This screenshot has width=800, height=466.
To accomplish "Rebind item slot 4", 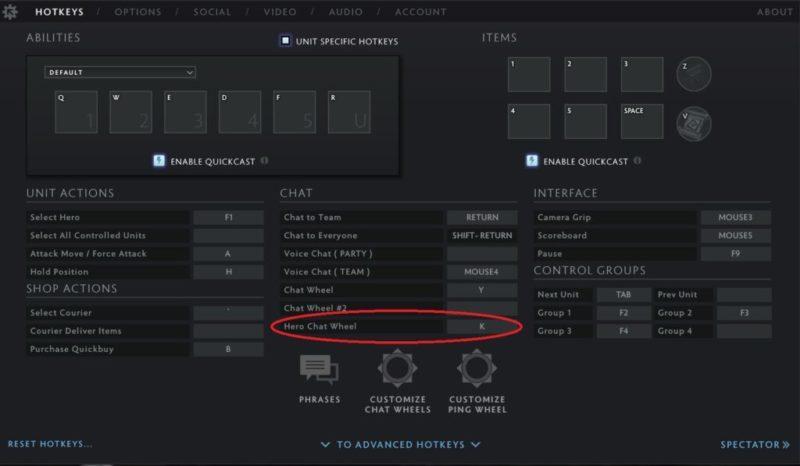I will point(529,121).
